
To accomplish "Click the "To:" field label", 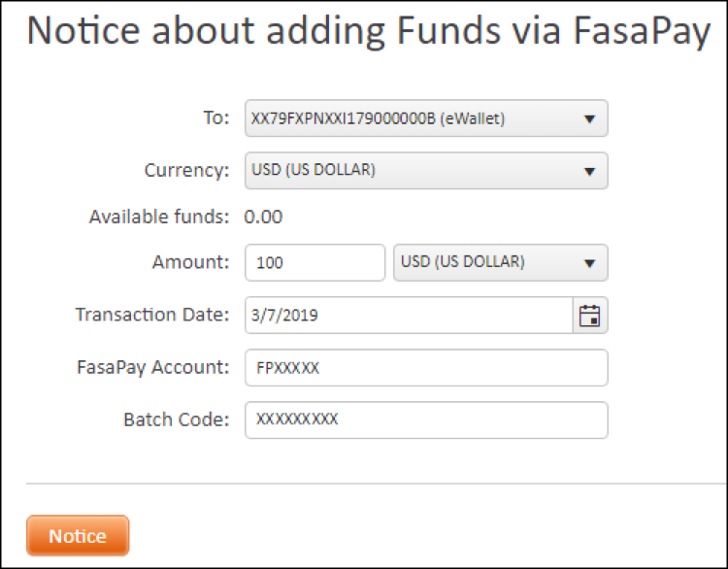I will (215, 118).
